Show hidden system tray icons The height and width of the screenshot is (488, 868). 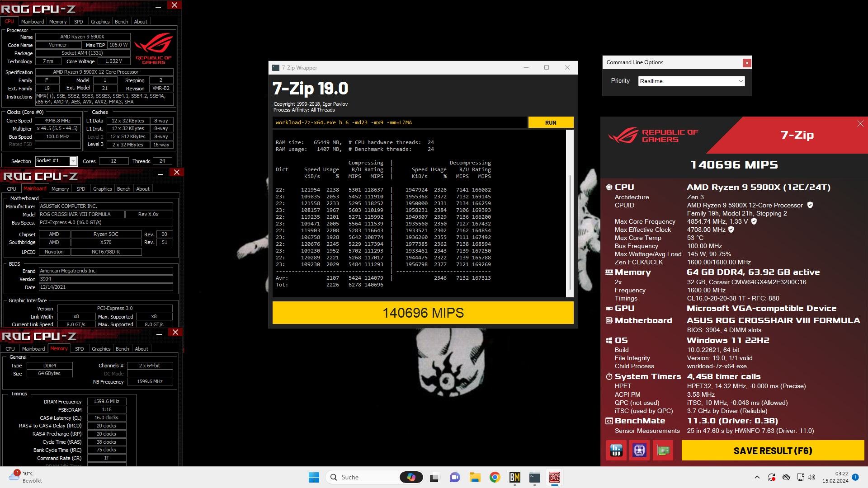coord(757,477)
